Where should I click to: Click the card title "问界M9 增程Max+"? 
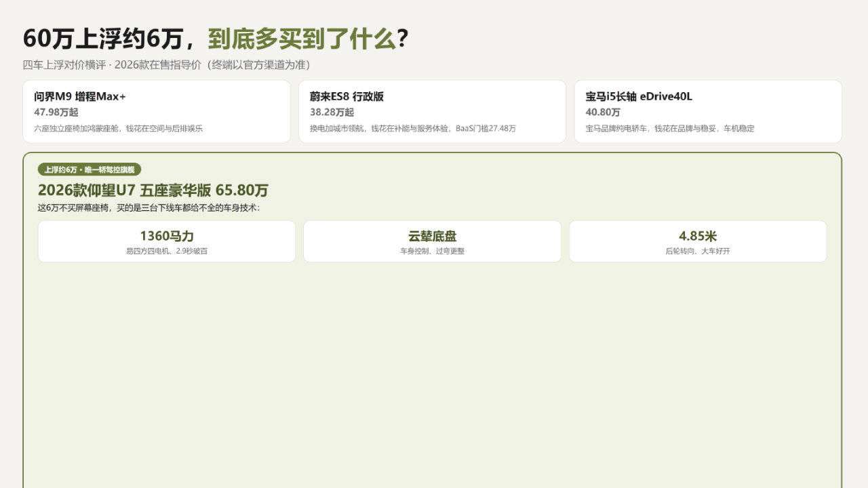pyautogui.click(x=80, y=96)
